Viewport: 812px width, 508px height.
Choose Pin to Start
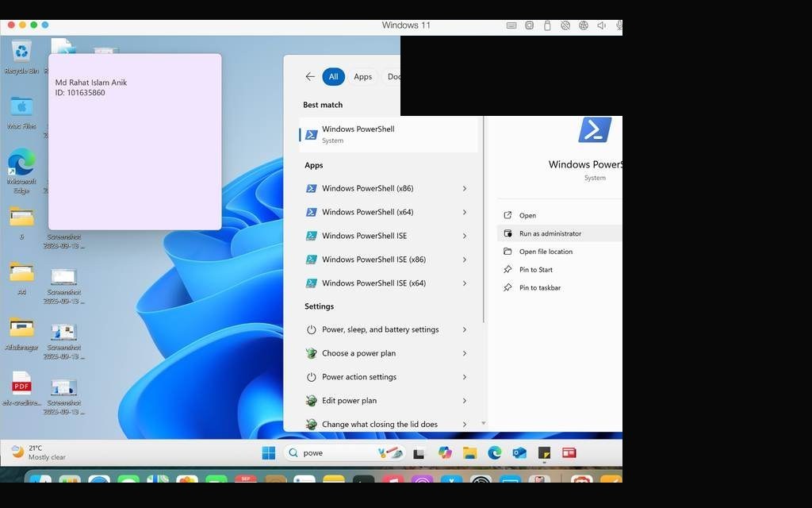click(x=559, y=270)
